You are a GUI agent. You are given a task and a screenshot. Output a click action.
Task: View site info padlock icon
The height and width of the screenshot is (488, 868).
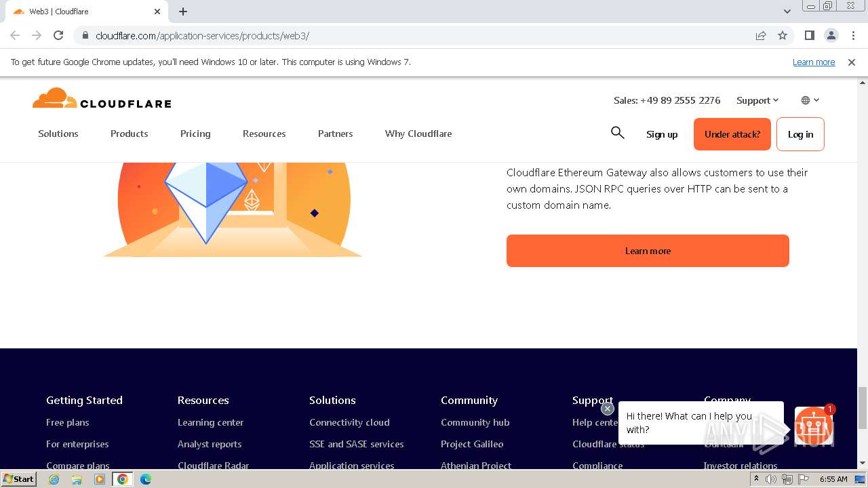point(85,35)
